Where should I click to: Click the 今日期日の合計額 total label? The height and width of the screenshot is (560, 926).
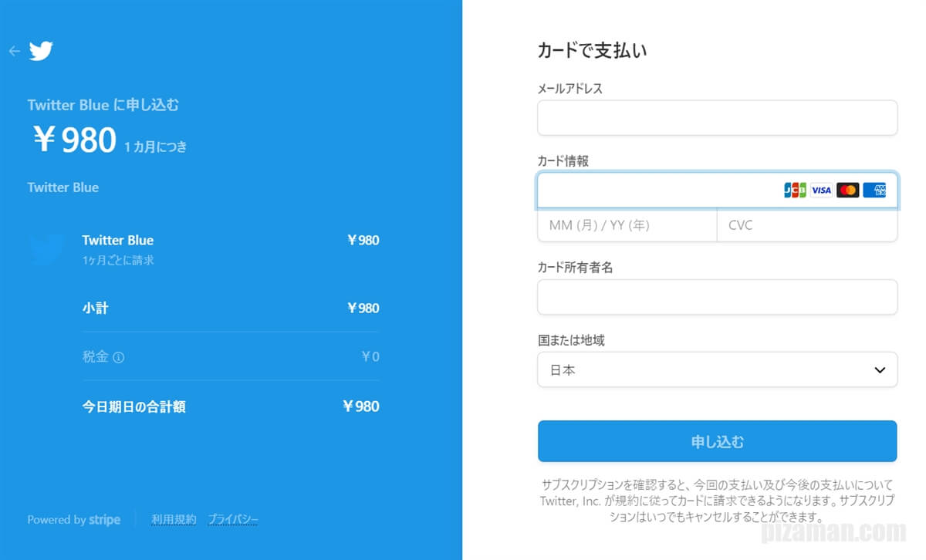[x=134, y=407]
